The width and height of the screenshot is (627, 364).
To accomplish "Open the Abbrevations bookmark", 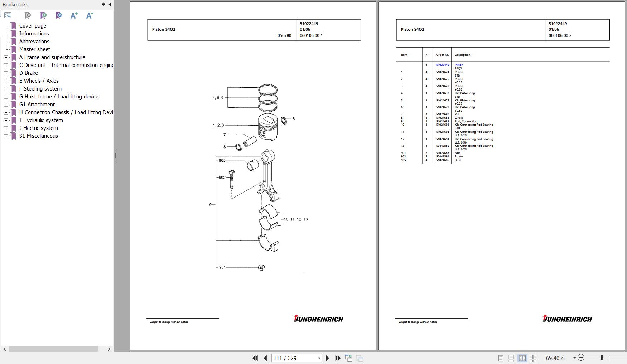I will [34, 42].
